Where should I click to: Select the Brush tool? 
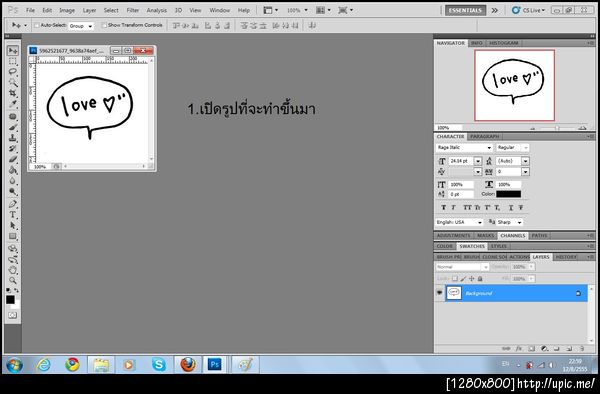pyautogui.click(x=13, y=127)
